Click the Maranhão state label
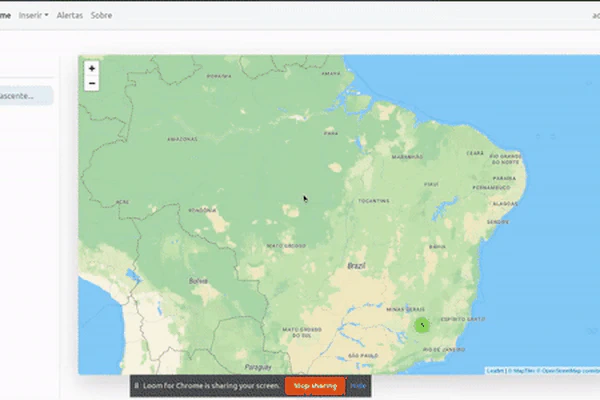This screenshot has width=600, height=400. coord(407,157)
